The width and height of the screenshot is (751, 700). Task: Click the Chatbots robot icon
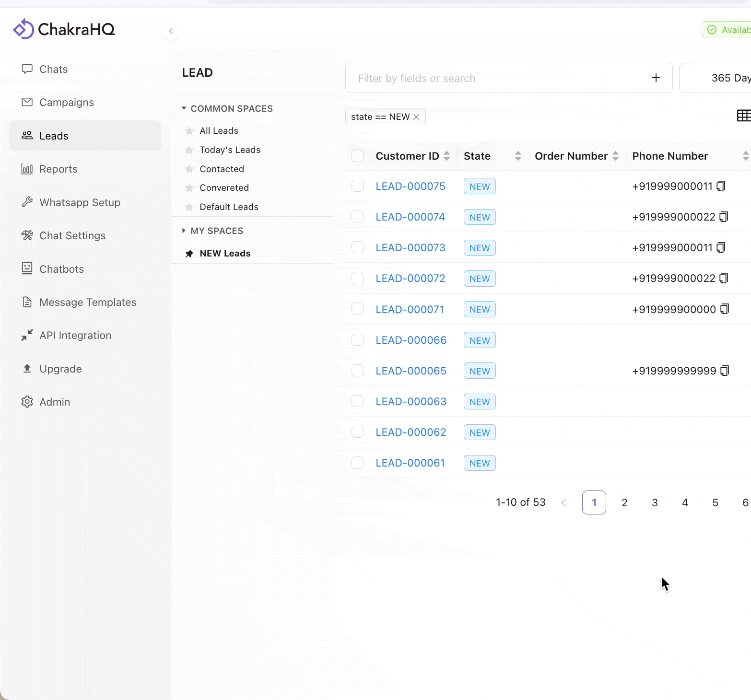click(27, 268)
